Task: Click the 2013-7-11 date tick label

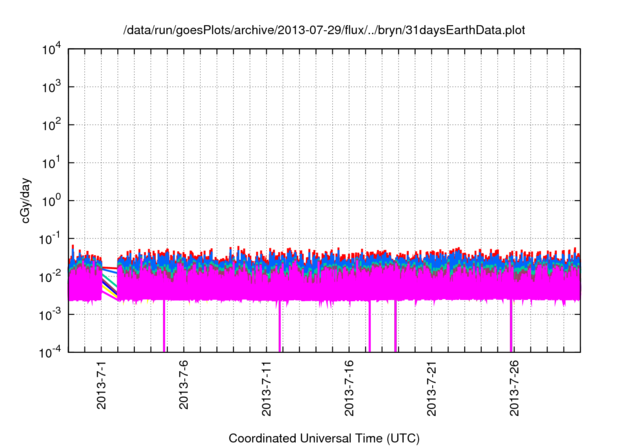Action: coord(267,388)
